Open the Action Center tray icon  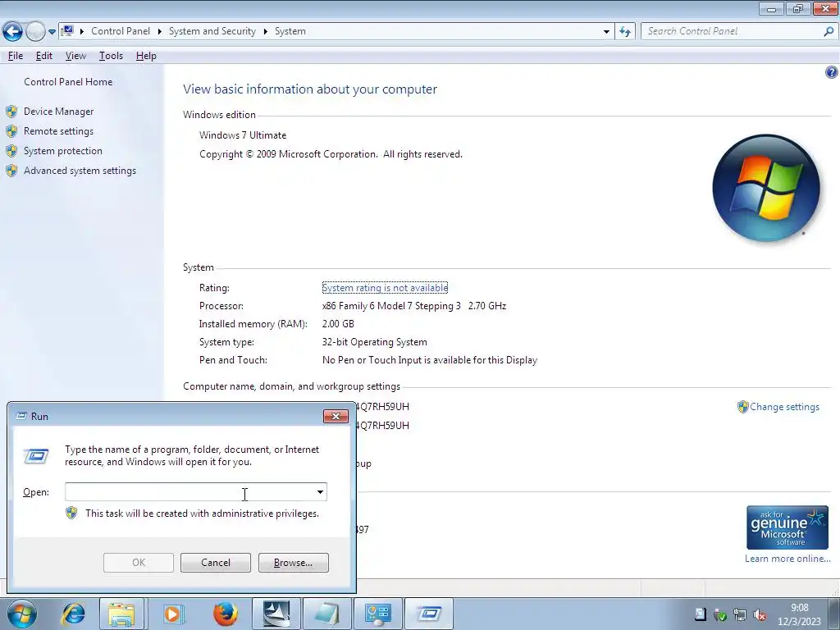pyautogui.click(x=701, y=614)
